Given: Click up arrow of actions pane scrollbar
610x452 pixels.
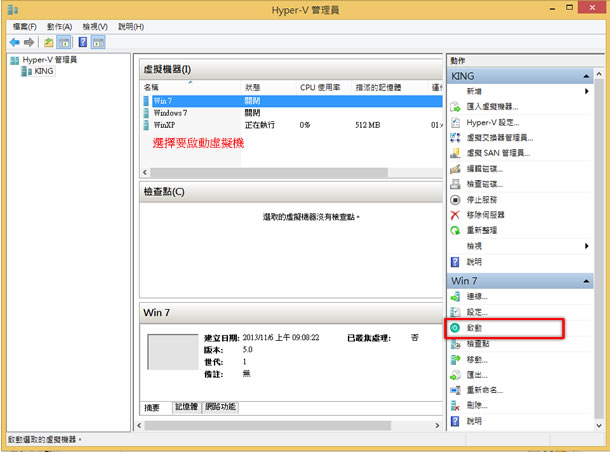Looking at the screenshot, I should [599, 74].
